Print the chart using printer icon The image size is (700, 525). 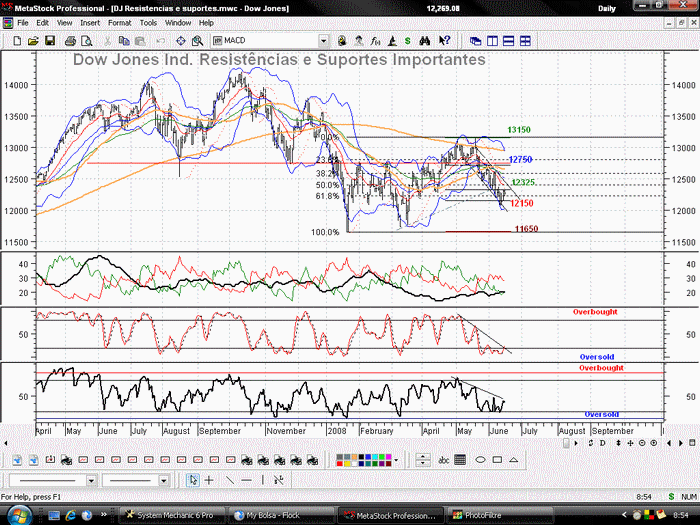pyautogui.click(x=70, y=41)
